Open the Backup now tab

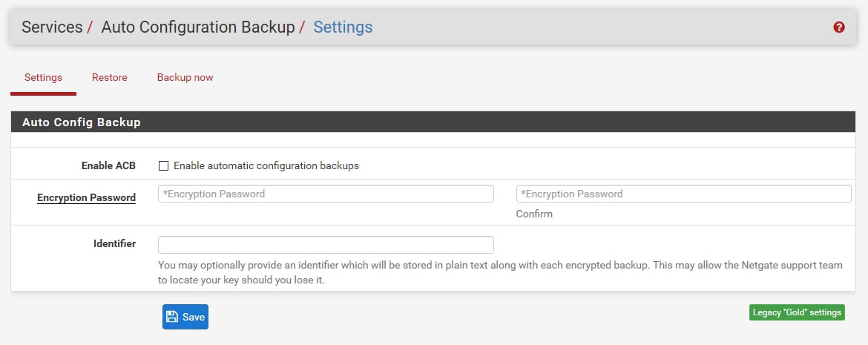click(185, 78)
